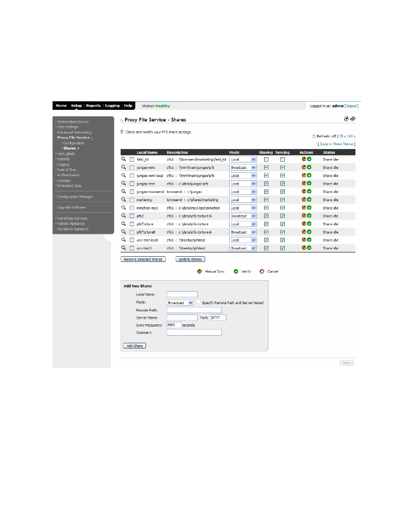This screenshot has width=411, height=532.
Task: Click the lightbulb tip icon
Action: coord(122,132)
